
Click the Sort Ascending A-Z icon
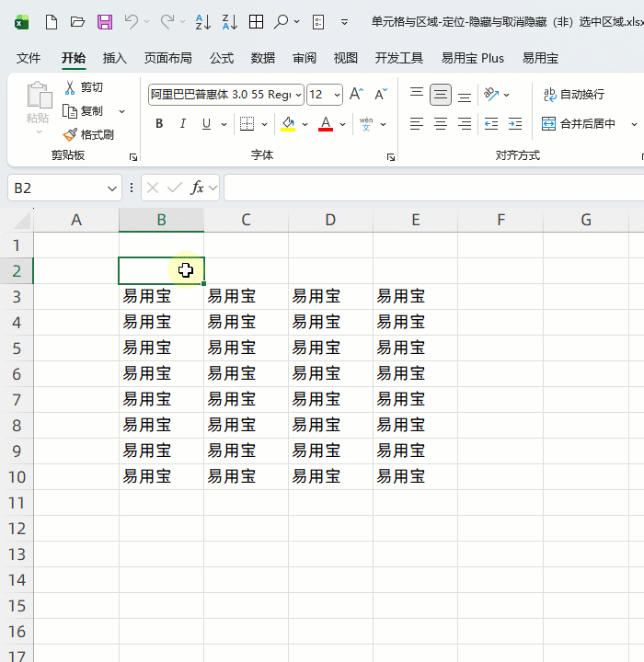pyautogui.click(x=203, y=21)
